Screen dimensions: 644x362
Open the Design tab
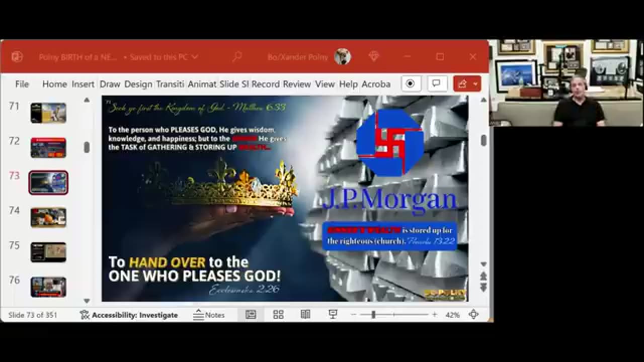(x=138, y=84)
